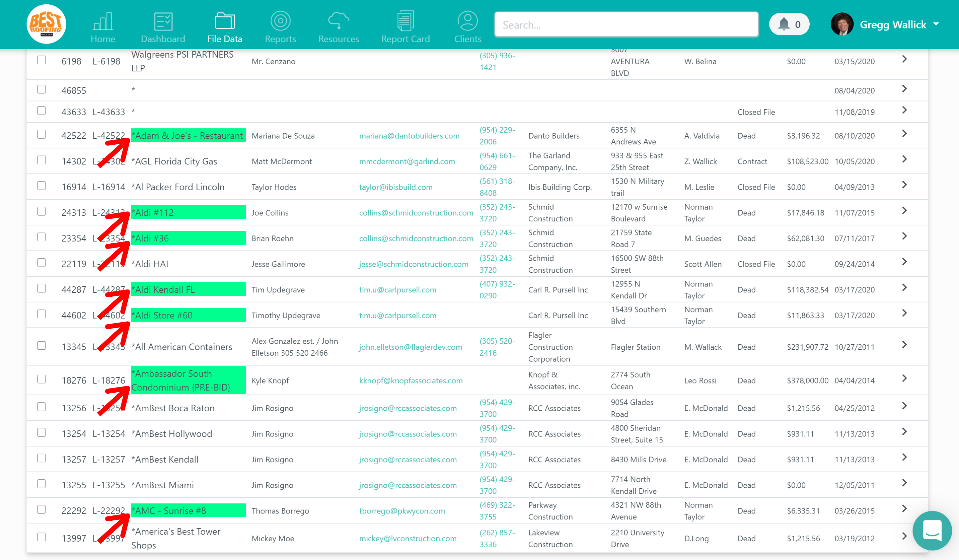Open email link jesse@schmidconstruction.com

(x=414, y=264)
